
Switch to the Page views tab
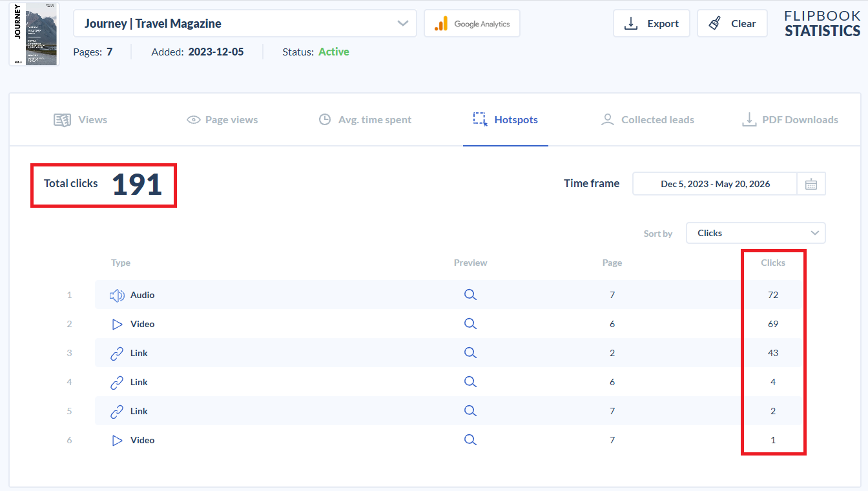(x=222, y=120)
